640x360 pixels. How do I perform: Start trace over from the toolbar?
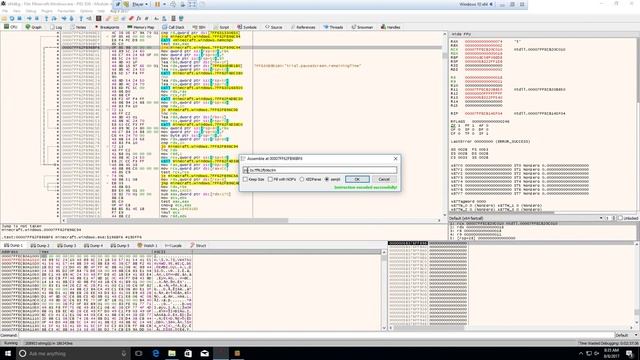tap(71, 18)
